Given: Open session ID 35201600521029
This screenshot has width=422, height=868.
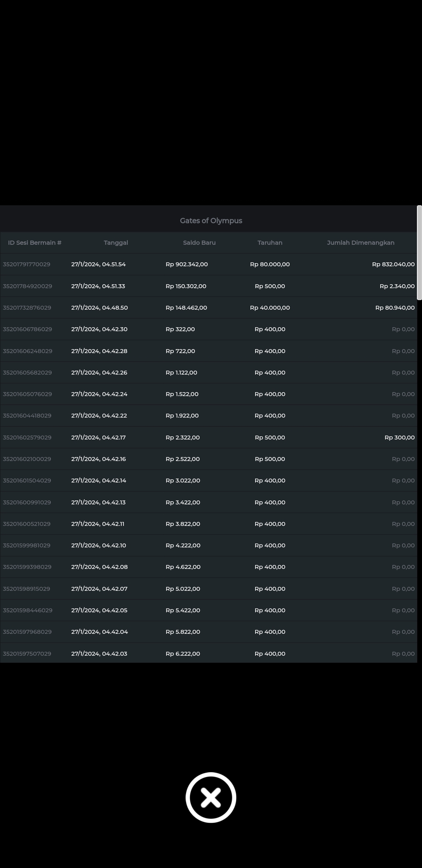Looking at the screenshot, I should click(27, 524).
